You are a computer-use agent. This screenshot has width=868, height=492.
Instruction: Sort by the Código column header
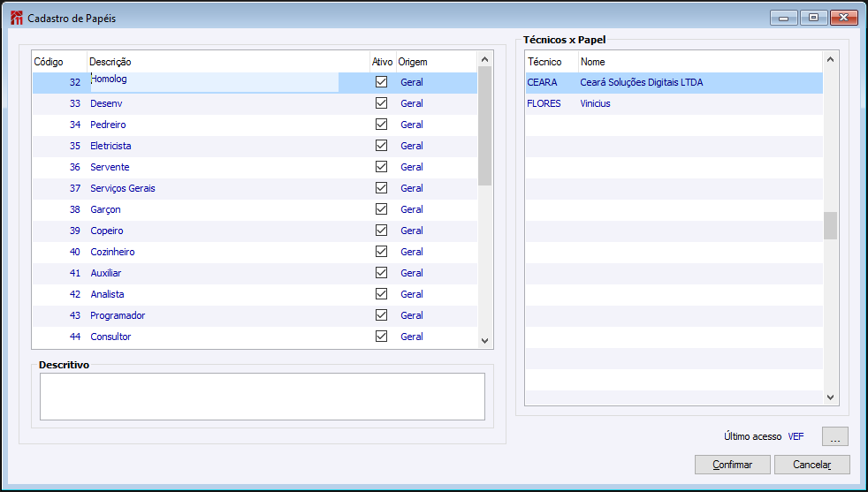[60, 62]
